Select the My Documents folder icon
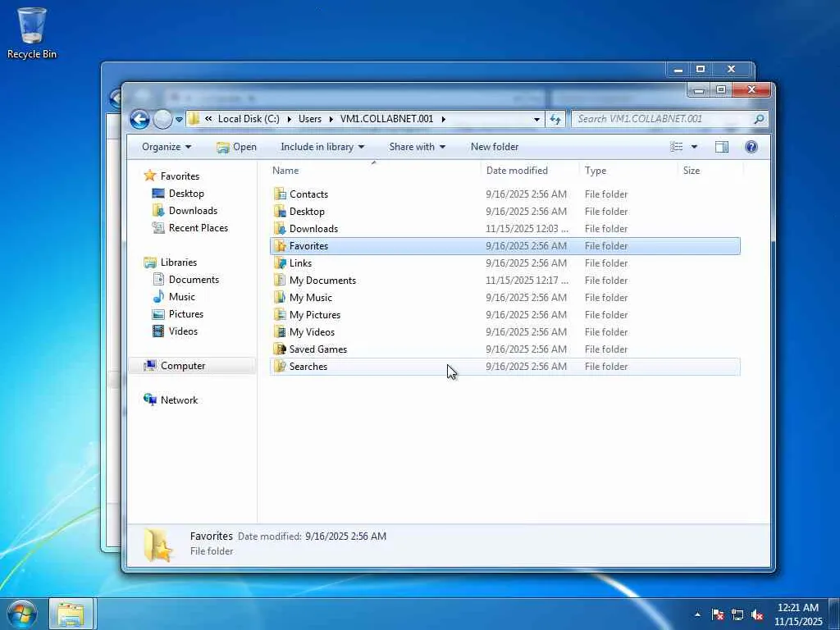The width and height of the screenshot is (840, 630). 280,281
